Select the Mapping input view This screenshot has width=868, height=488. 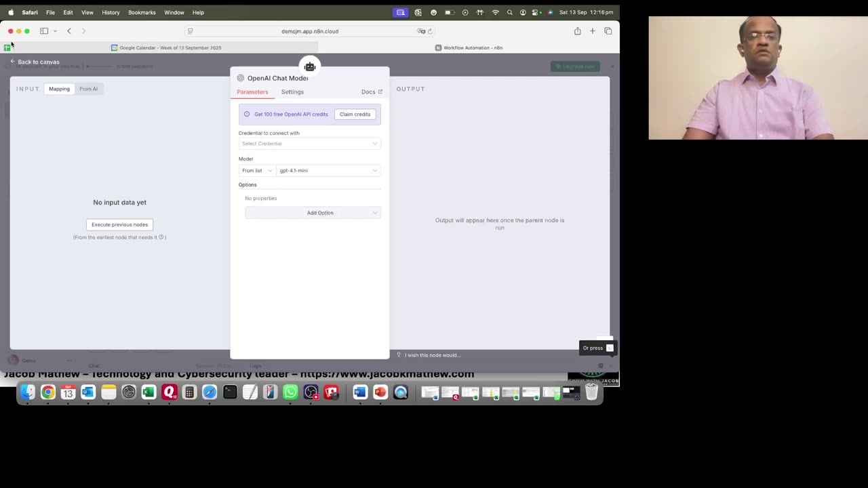click(59, 89)
